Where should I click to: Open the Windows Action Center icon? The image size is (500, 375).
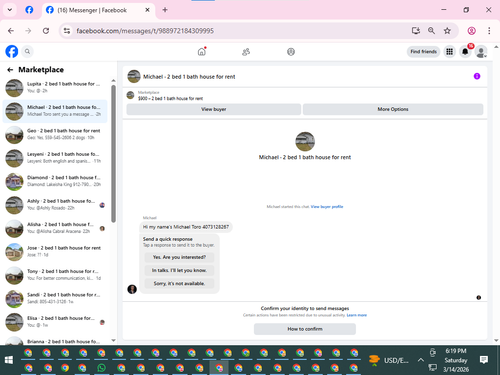tap(484, 359)
